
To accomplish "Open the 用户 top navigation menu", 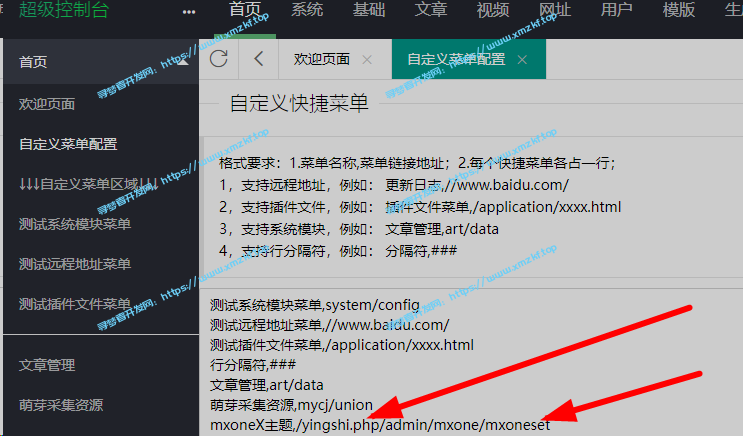I will (x=616, y=9).
